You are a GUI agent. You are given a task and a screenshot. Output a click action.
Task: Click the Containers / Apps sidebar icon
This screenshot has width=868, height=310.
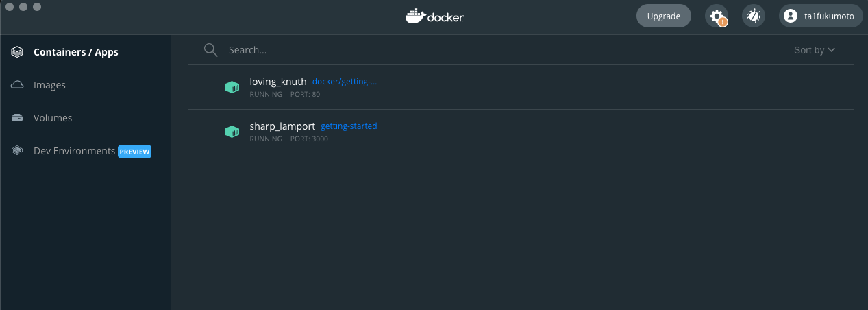point(18,52)
